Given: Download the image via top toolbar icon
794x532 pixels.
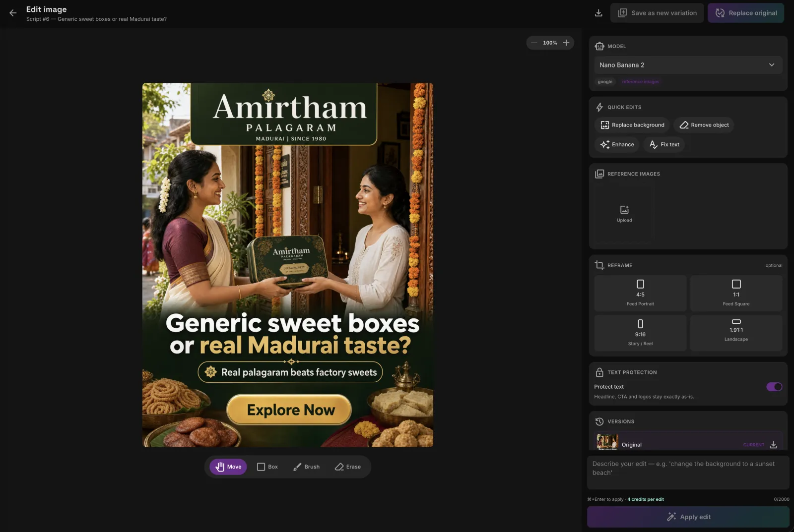Looking at the screenshot, I should pos(598,13).
